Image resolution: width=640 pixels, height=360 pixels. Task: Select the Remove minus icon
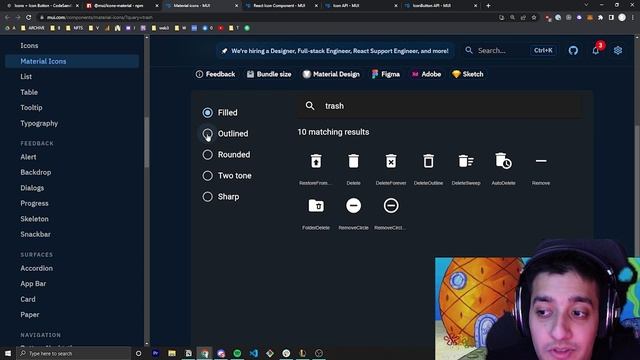click(x=541, y=161)
